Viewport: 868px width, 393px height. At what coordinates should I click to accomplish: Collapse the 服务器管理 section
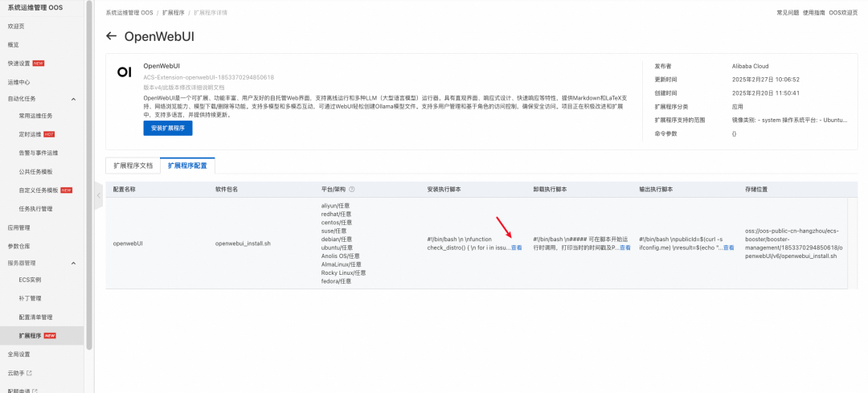[74, 263]
